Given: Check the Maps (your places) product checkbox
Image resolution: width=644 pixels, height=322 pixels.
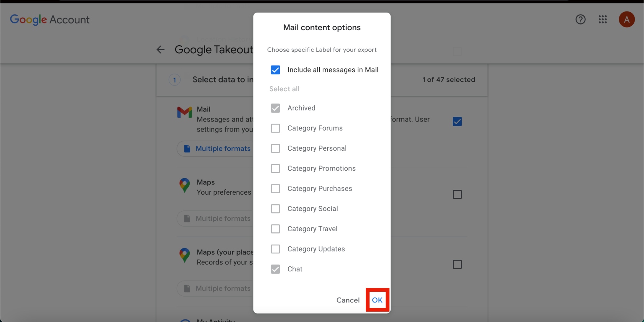Looking at the screenshot, I should [x=457, y=264].
